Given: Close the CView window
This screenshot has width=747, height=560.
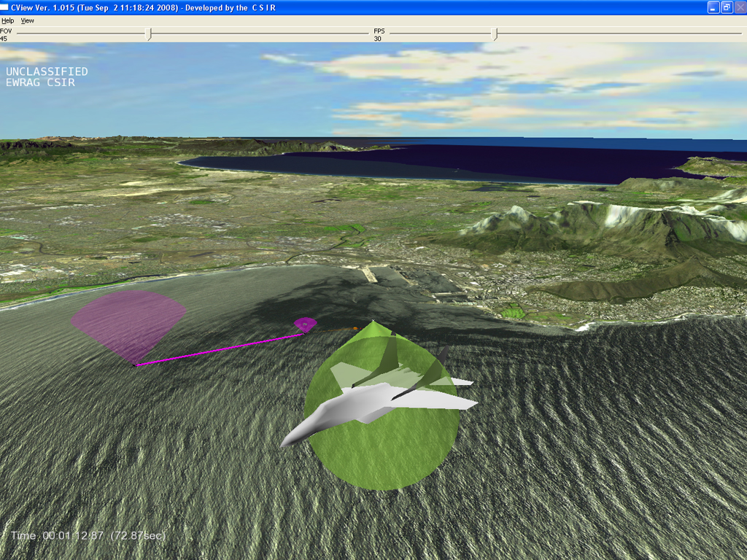Looking at the screenshot, I should tap(740, 7).
